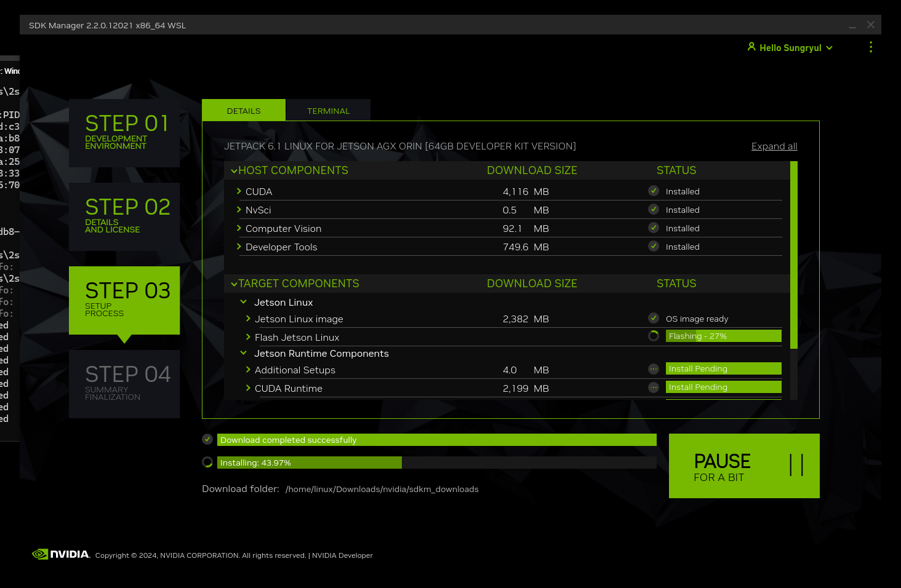Go to Step 04 Summary Finalization

click(124, 384)
